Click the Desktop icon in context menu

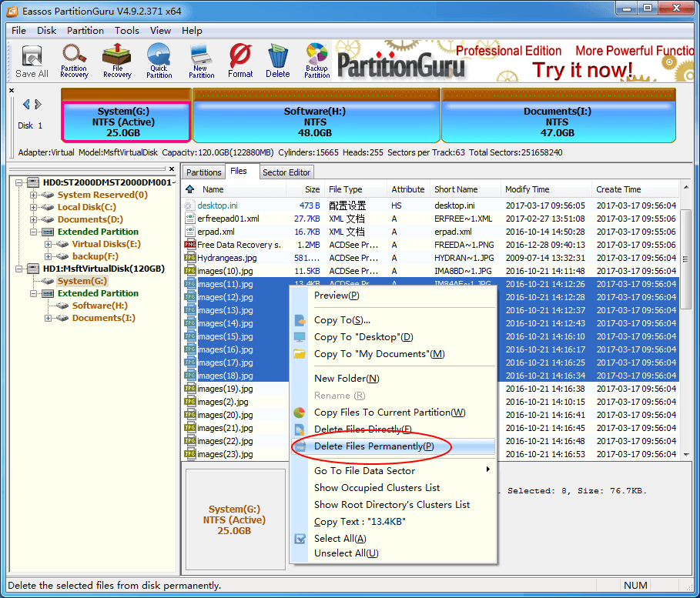(300, 337)
